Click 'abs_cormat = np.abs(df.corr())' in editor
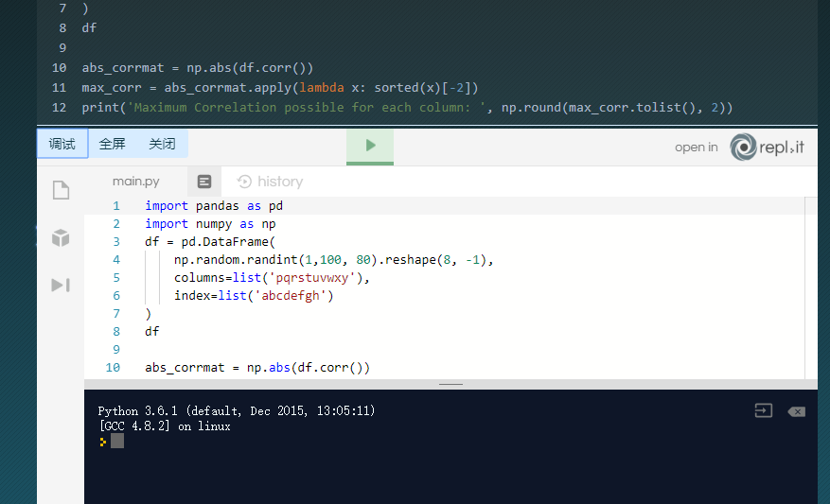The height and width of the screenshot is (504, 830). coord(257,368)
